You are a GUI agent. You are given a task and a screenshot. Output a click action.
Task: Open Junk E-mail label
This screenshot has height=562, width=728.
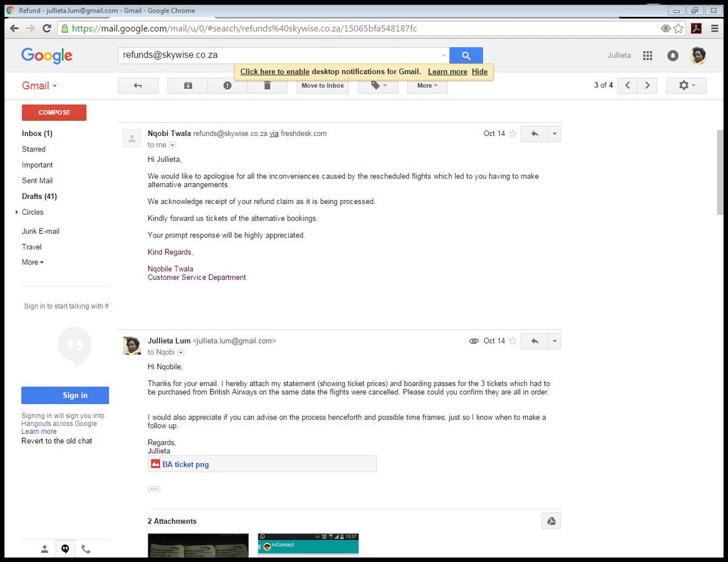click(41, 231)
